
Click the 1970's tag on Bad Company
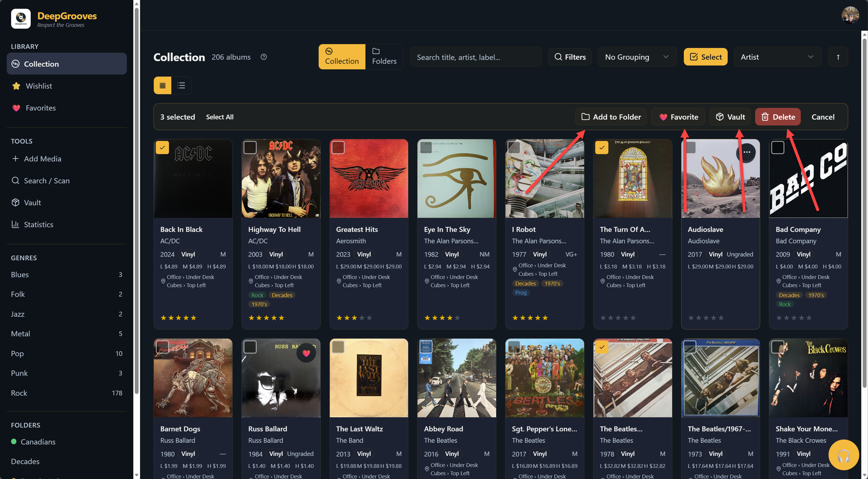[816, 295]
